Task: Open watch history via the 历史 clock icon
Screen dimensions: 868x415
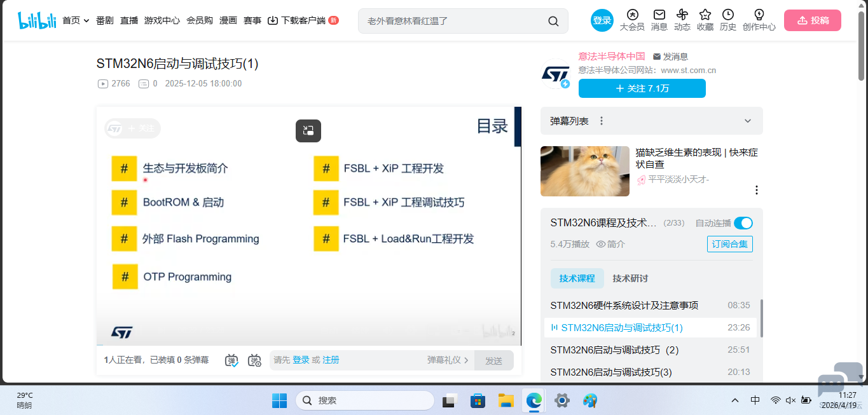Action: (x=727, y=15)
